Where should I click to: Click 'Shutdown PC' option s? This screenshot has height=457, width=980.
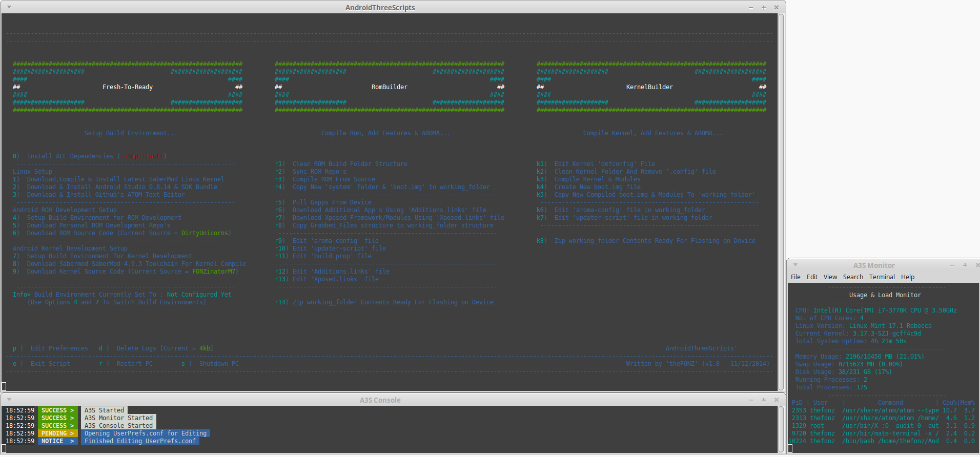click(210, 364)
